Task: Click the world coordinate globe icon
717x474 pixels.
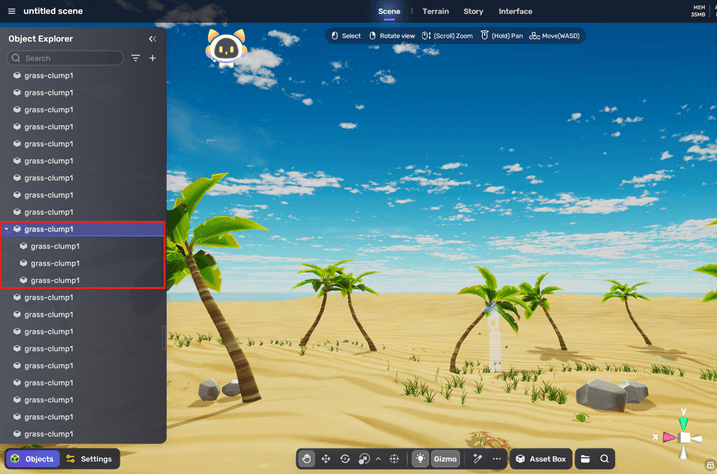Action: coord(394,459)
